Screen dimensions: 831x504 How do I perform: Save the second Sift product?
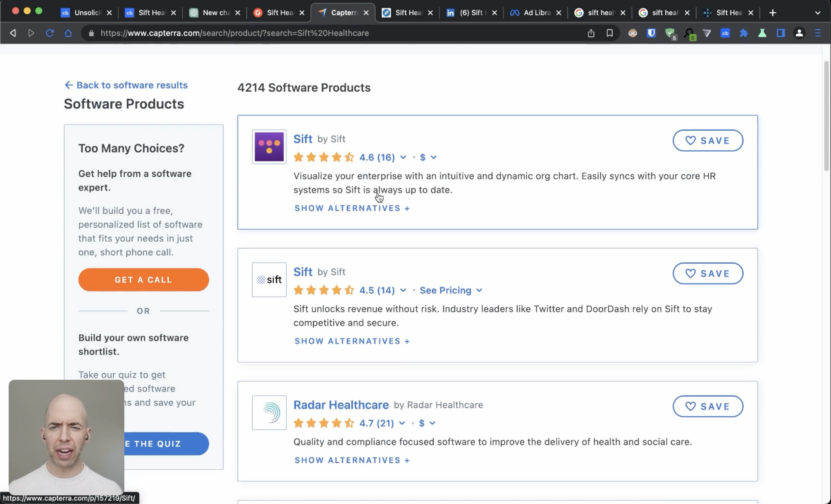pos(708,273)
